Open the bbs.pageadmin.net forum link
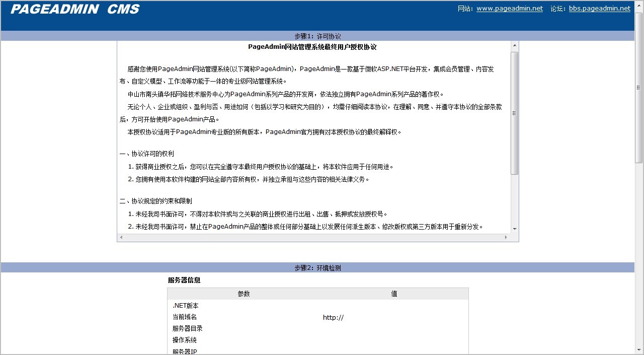Image resolution: width=644 pixels, height=355 pixels. [599, 9]
